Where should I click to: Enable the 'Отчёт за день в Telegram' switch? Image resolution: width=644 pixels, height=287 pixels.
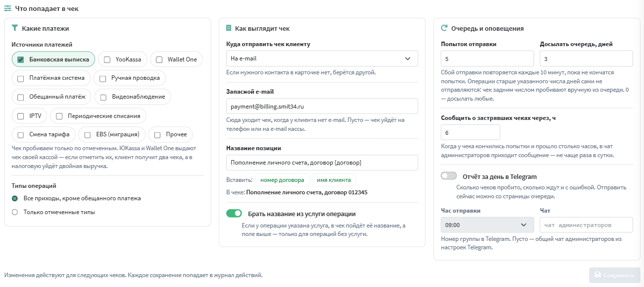(x=449, y=176)
